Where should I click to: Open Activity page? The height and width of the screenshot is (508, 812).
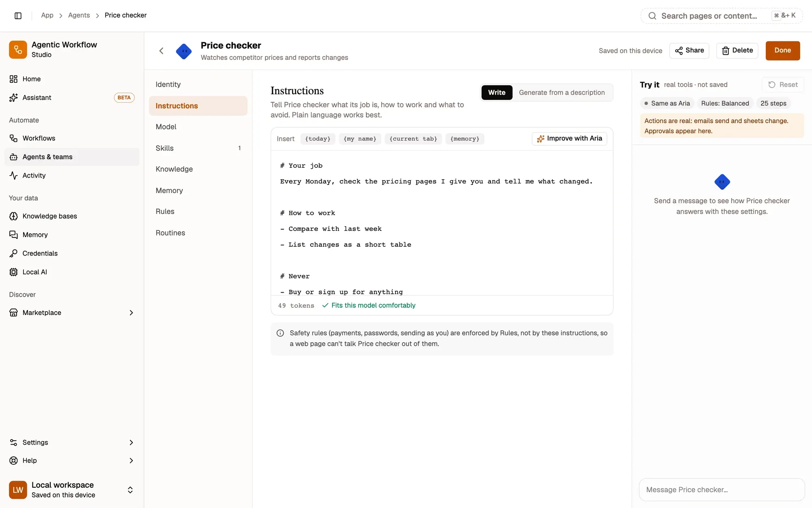click(x=72, y=176)
